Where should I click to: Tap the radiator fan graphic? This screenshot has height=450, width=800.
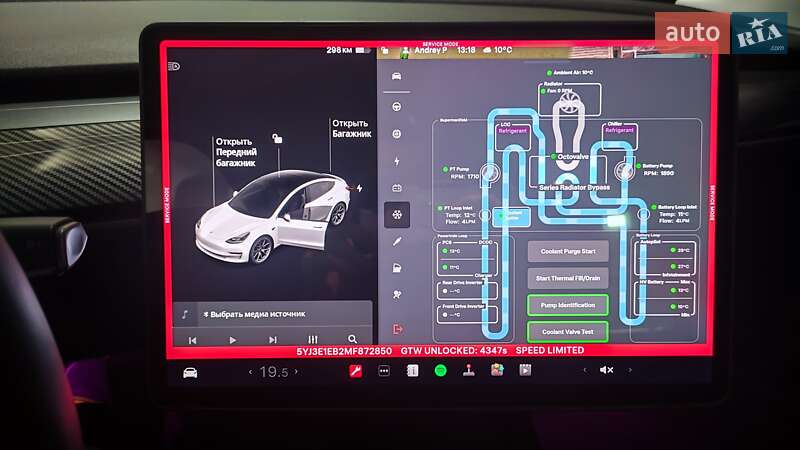click(569, 102)
